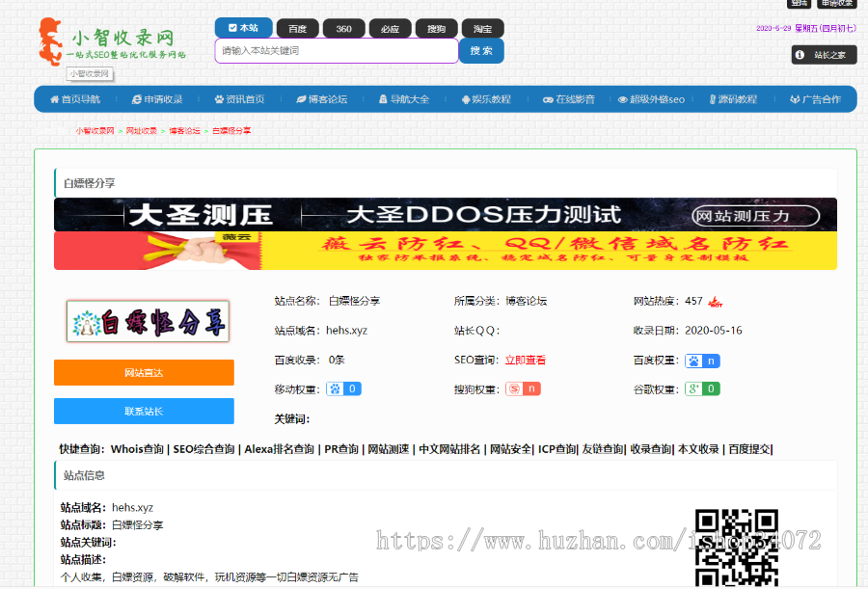
Task: Click the flame icon beside site heat 457
Action: coord(714,302)
